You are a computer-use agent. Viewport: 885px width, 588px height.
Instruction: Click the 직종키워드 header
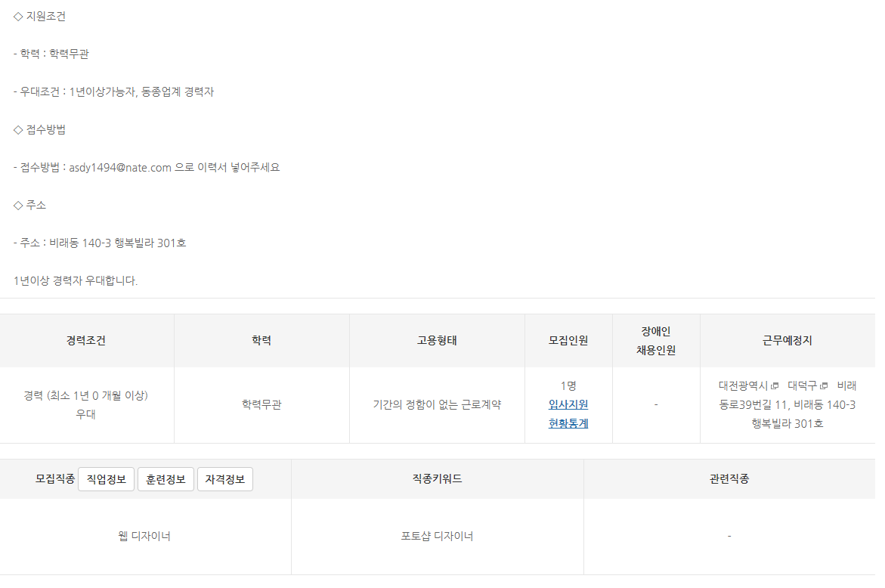point(437,479)
